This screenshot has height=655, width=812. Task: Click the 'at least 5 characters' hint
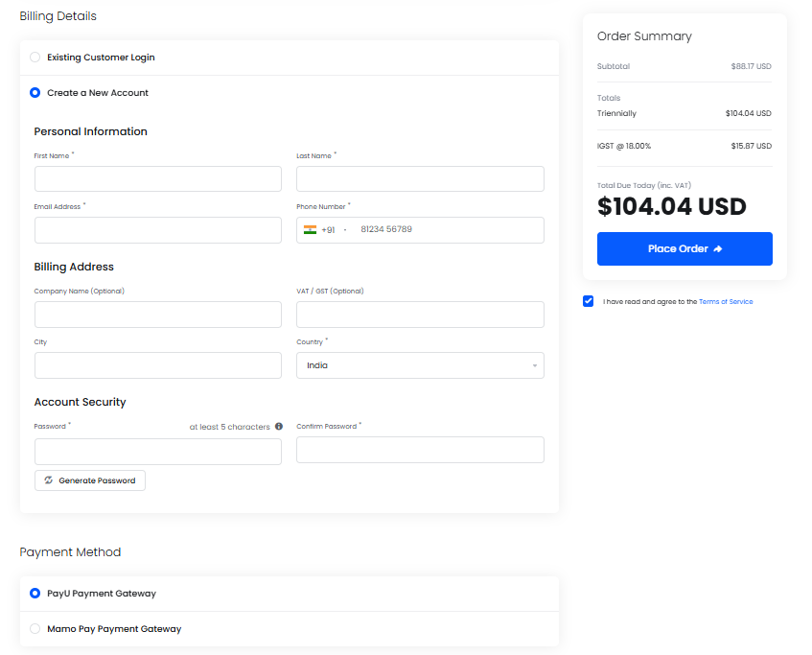pyautogui.click(x=229, y=427)
